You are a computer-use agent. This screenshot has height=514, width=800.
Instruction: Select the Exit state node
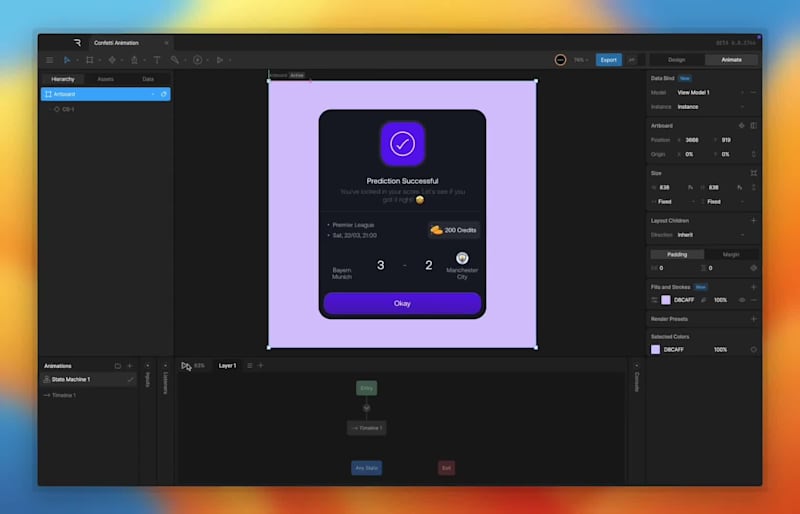coord(446,468)
